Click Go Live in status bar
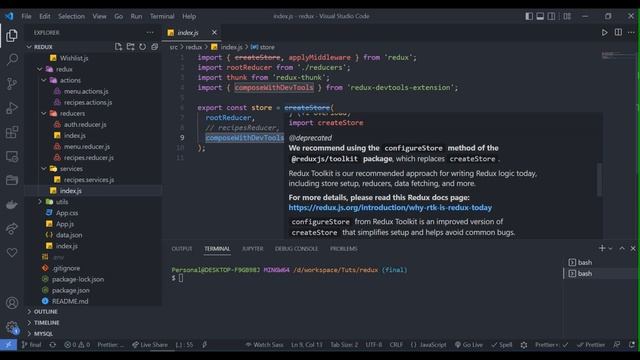The height and width of the screenshot is (360, 640). [469, 345]
